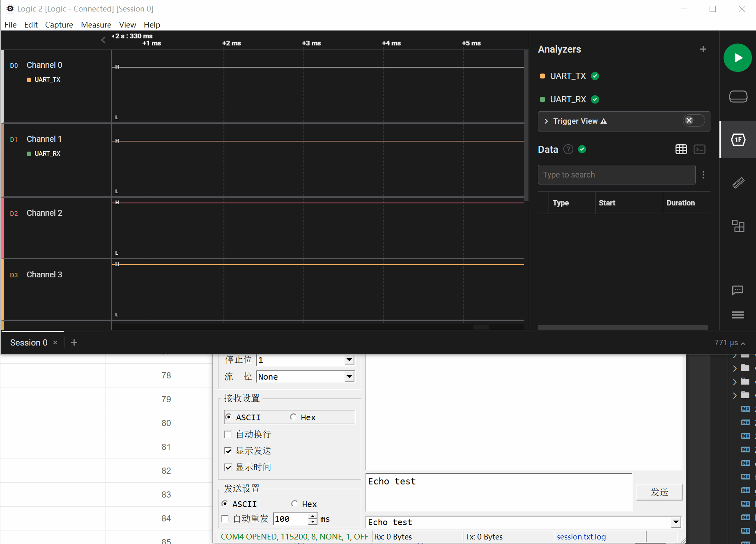
Task: Click the Logic 2 app logo icon
Action: pos(10,9)
